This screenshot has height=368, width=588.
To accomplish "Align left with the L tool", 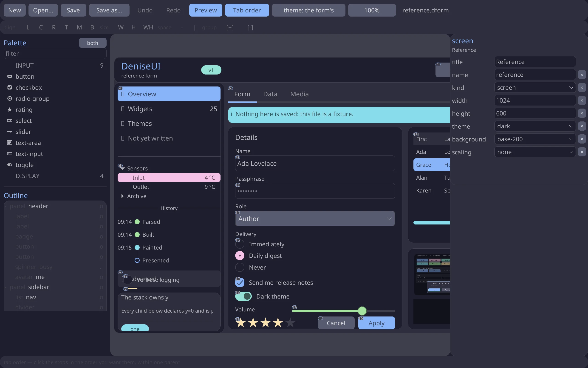I will 28,28.
